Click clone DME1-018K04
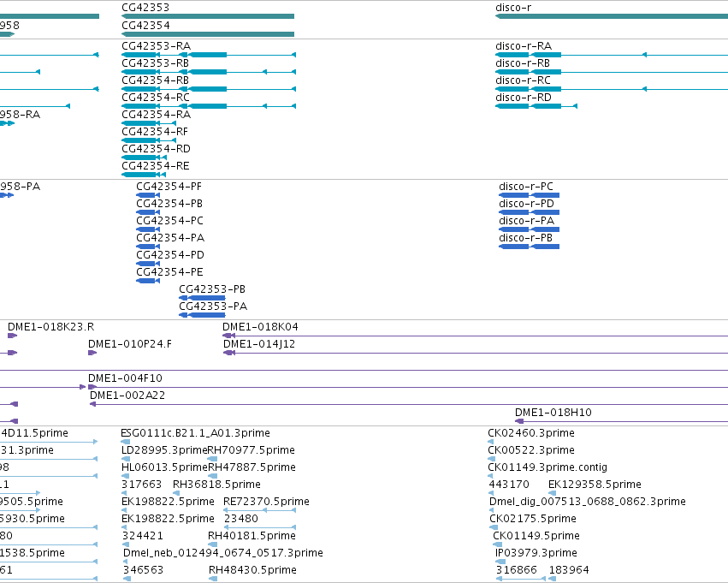The image size is (728, 583). [260, 328]
